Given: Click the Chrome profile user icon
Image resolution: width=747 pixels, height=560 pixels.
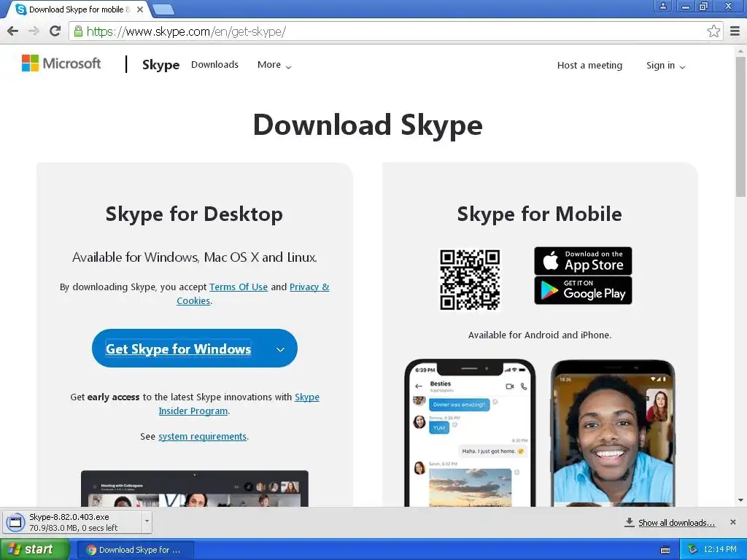Looking at the screenshot, I should 662,6.
